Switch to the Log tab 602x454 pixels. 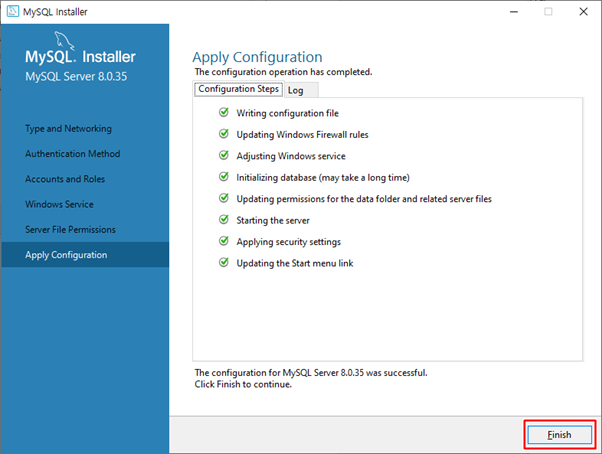[301, 90]
